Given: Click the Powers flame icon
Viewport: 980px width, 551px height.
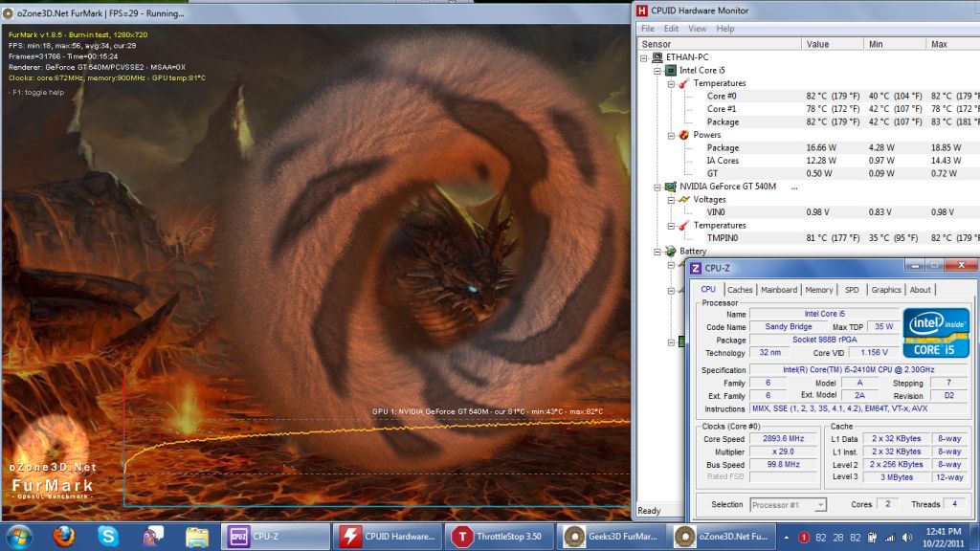Looking at the screenshot, I should point(683,135).
